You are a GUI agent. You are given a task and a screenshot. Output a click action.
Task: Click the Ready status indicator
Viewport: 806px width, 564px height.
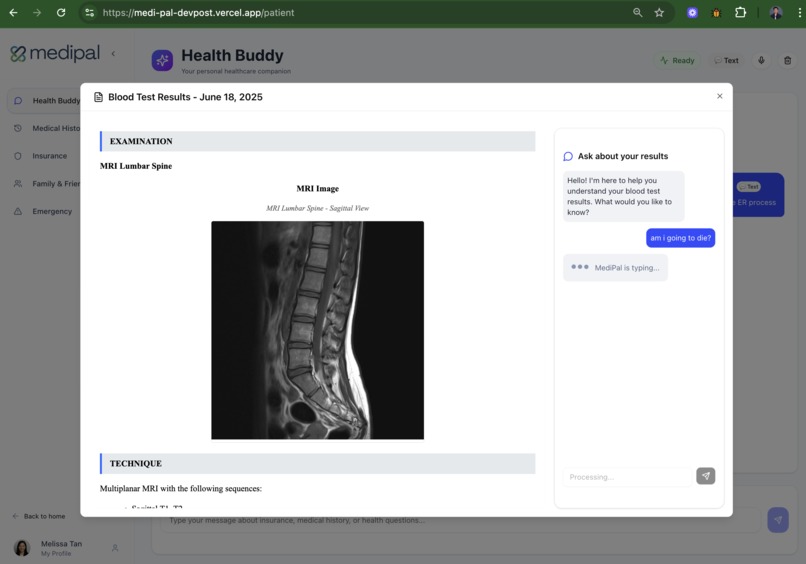point(677,61)
